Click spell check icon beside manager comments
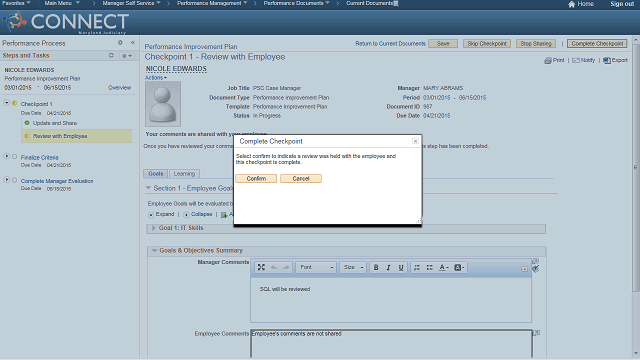The width and height of the screenshot is (640, 360). coord(536,268)
